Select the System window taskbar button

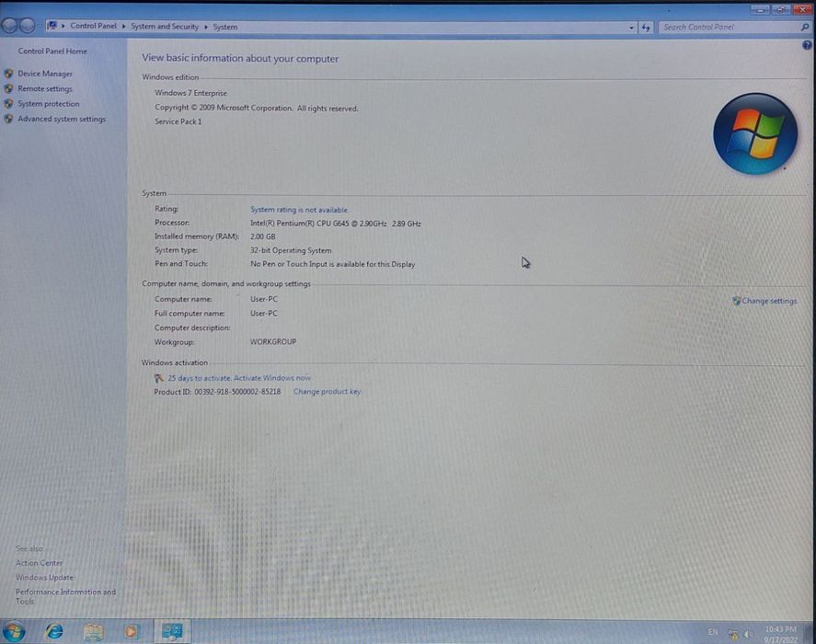pos(172,631)
